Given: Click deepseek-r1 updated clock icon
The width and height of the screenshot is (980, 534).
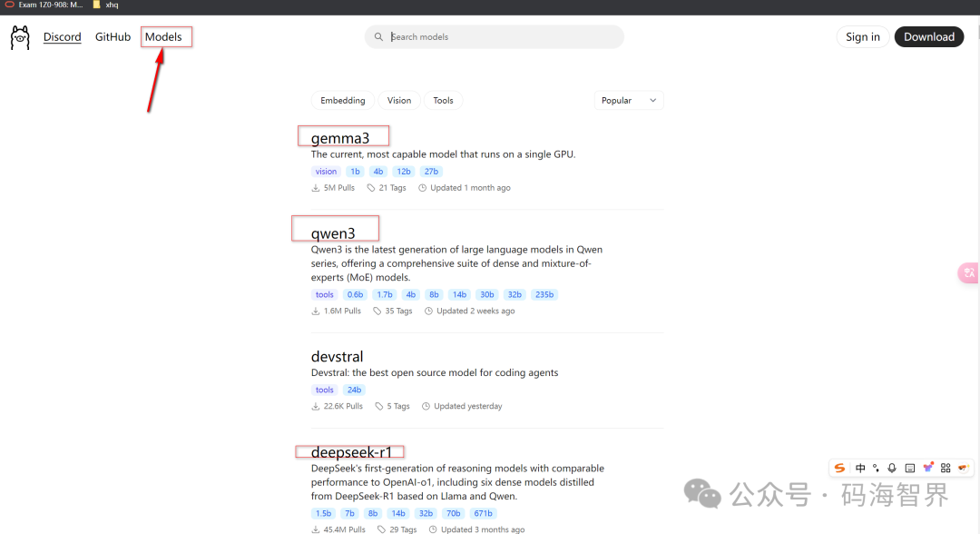Looking at the screenshot, I should pos(433,529).
